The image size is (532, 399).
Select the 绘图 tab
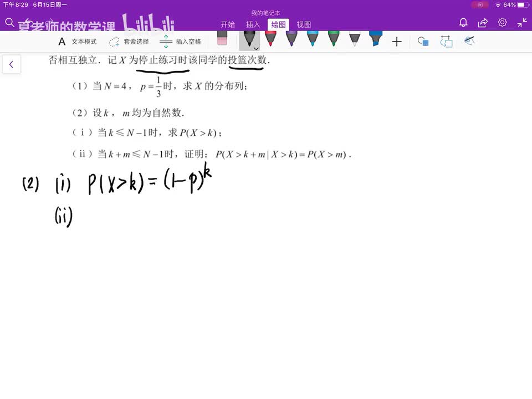(278, 24)
